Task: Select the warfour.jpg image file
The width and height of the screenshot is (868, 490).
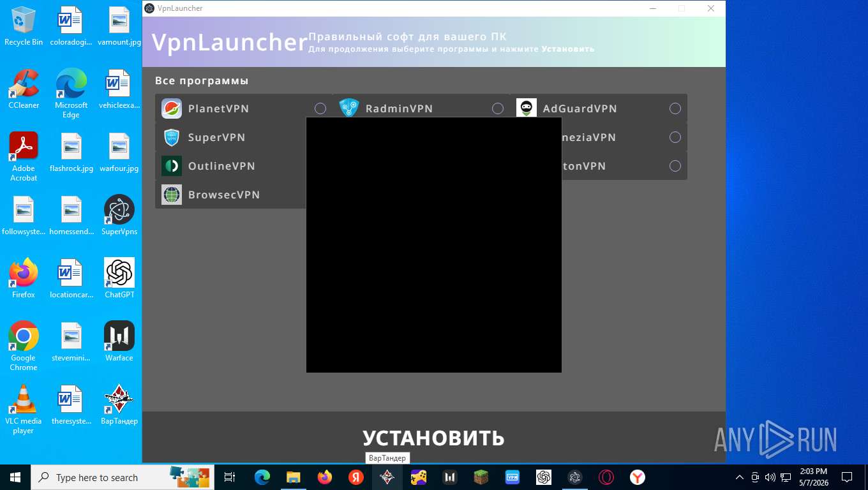Action: tap(119, 152)
